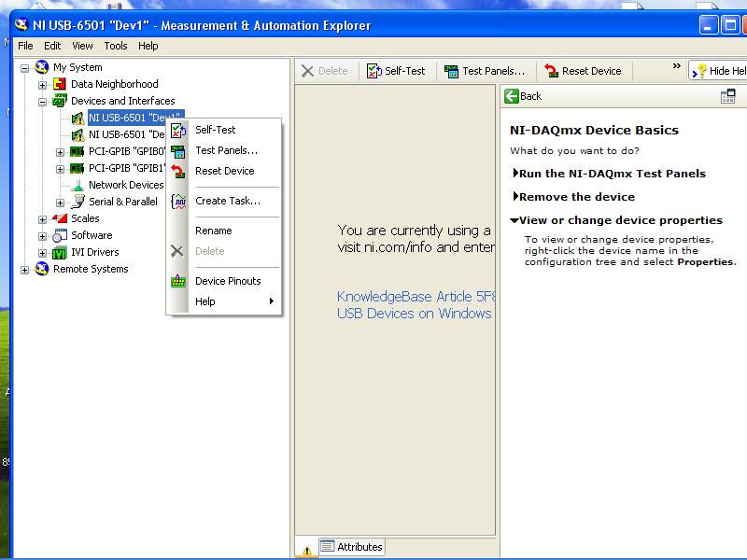Image resolution: width=747 pixels, height=560 pixels.
Task: Collapse View or change device properties topic
Action: point(616,220)
